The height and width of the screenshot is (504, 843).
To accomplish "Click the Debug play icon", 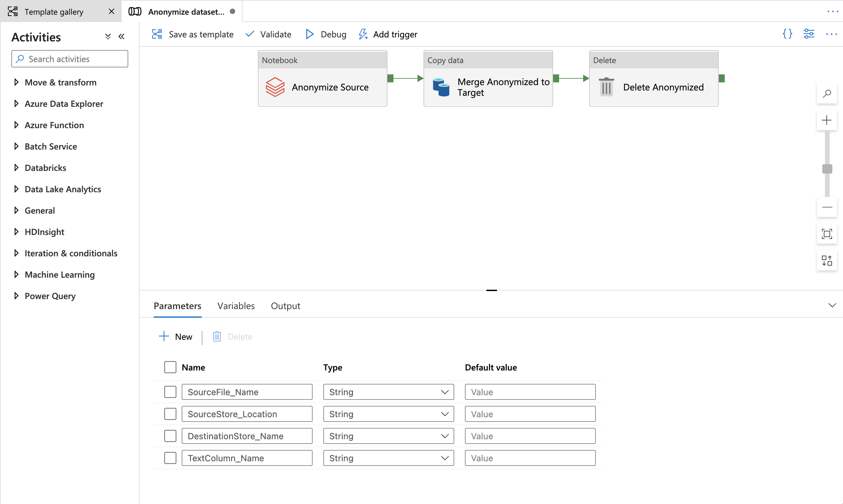I will click(x=310, y=34).
